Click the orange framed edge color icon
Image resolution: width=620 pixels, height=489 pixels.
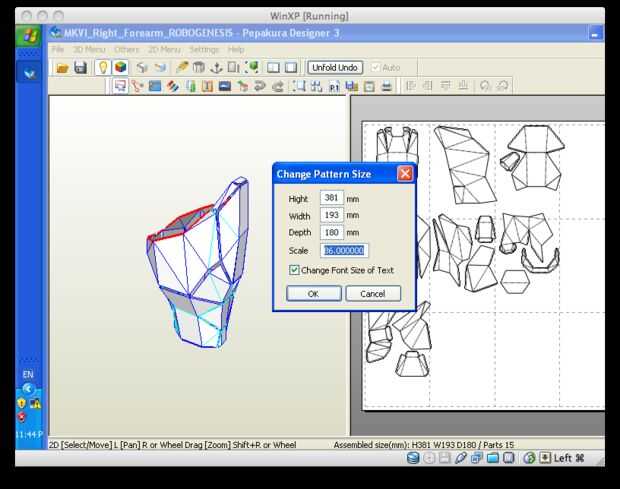(x=207, y=86)
